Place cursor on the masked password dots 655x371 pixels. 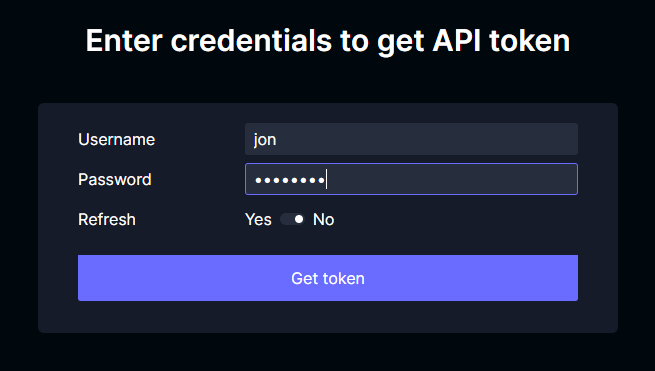coord(290,180)
